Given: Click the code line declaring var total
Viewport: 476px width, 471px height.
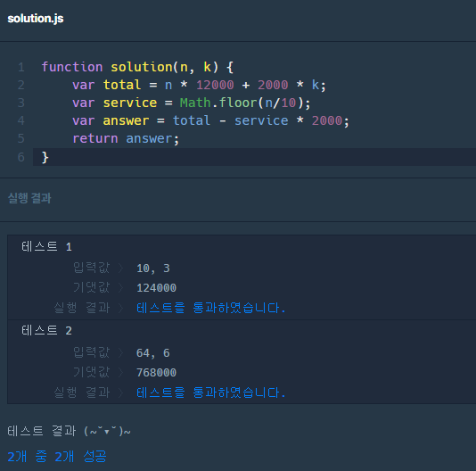Looking at the screenshot, I should [x=199, y=85].
